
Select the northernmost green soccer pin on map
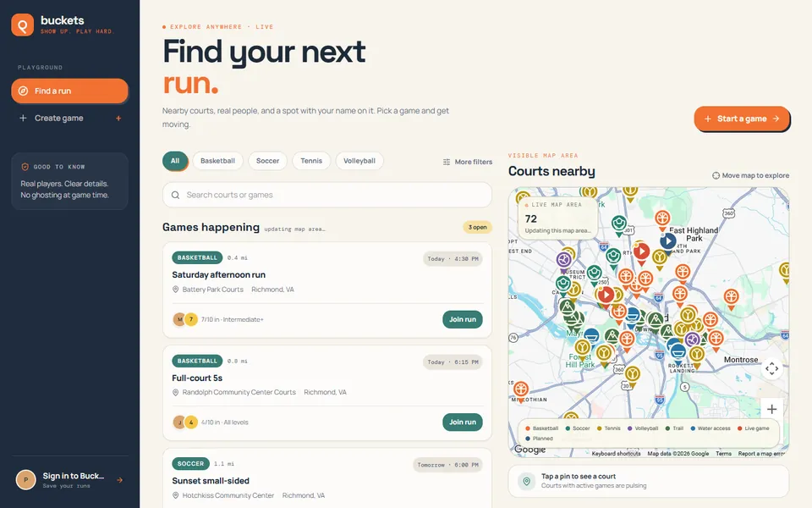pos(619,225)
